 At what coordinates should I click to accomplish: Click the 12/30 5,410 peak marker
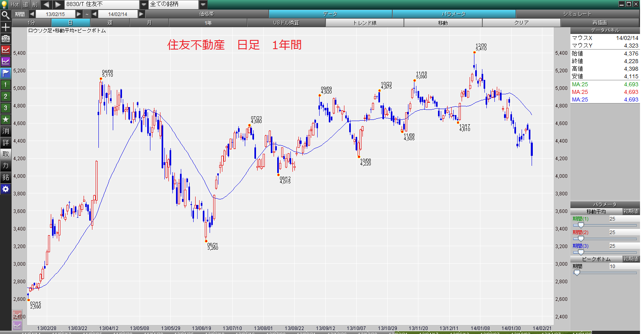click(474, 52)
